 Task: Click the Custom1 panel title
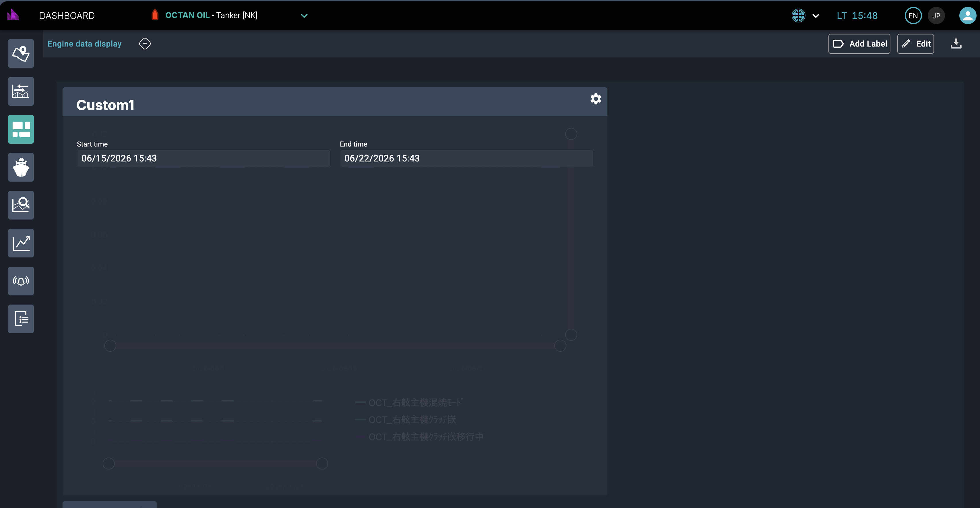point(105,105)
